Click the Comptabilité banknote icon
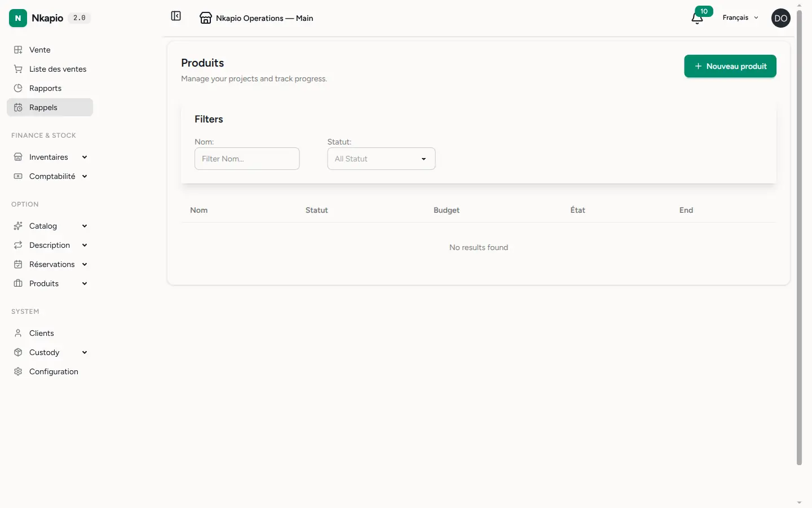The image size is (812, 508). (x=18, y=176)
